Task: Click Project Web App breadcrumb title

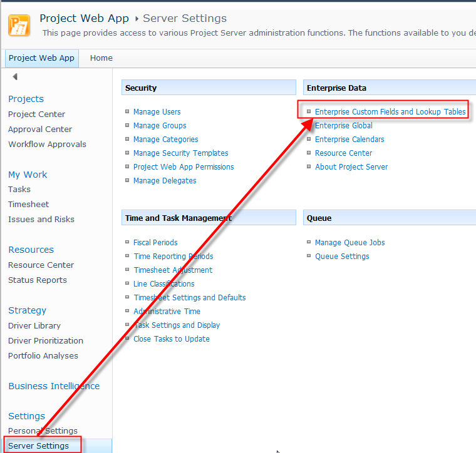Action: point(84,19)
